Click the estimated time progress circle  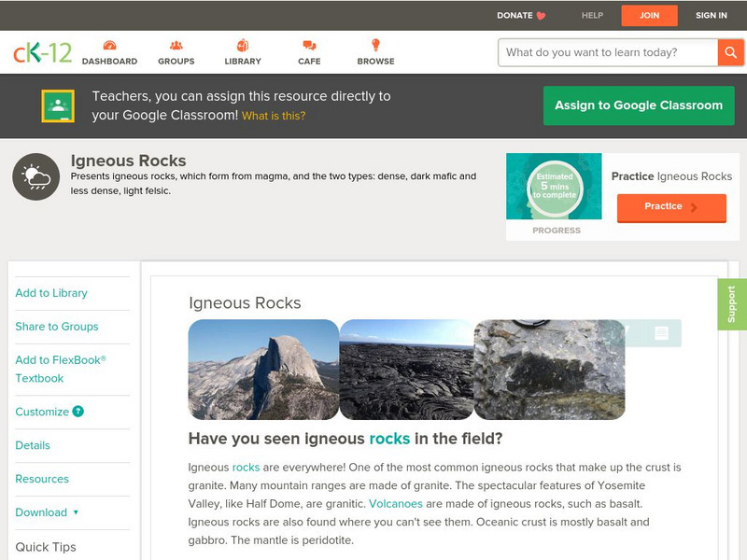click(555, 189)
